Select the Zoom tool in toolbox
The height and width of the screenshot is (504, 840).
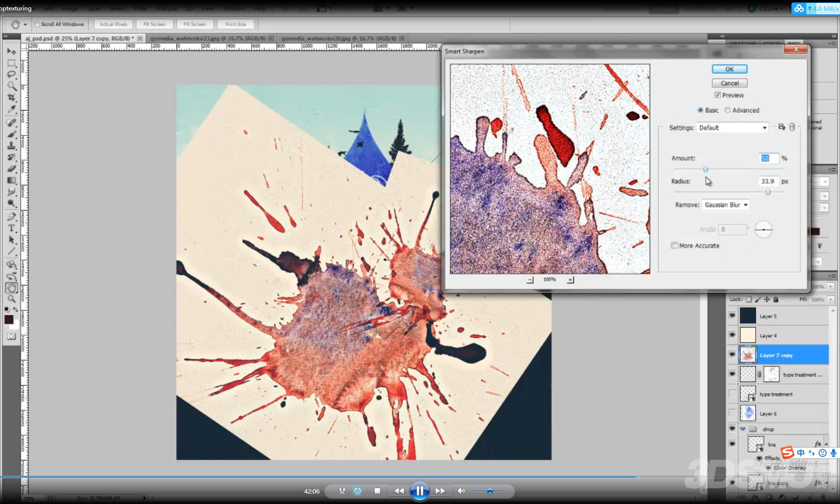(x=11, y=299)
